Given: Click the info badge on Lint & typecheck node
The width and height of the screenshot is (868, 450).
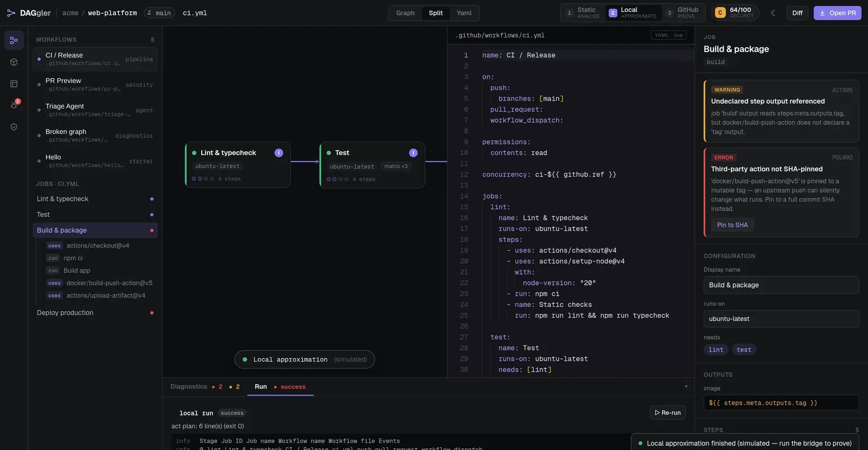Looking at the screenshot, I should 279,153.
